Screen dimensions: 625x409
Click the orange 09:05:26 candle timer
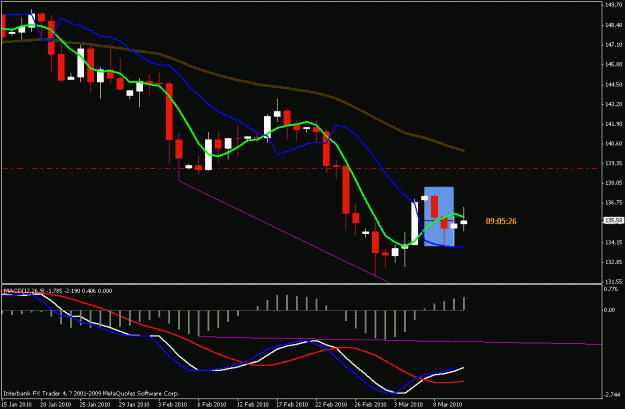click(x=501, y=221)
